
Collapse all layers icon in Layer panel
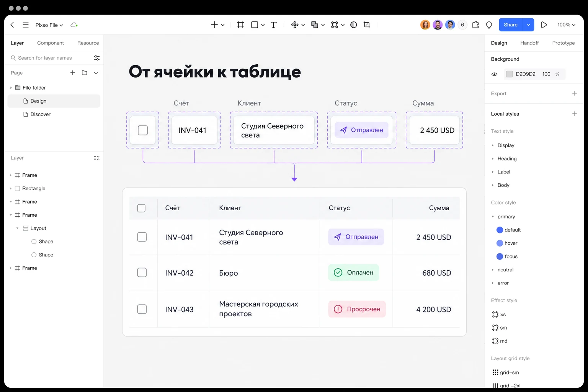point(96,158)
